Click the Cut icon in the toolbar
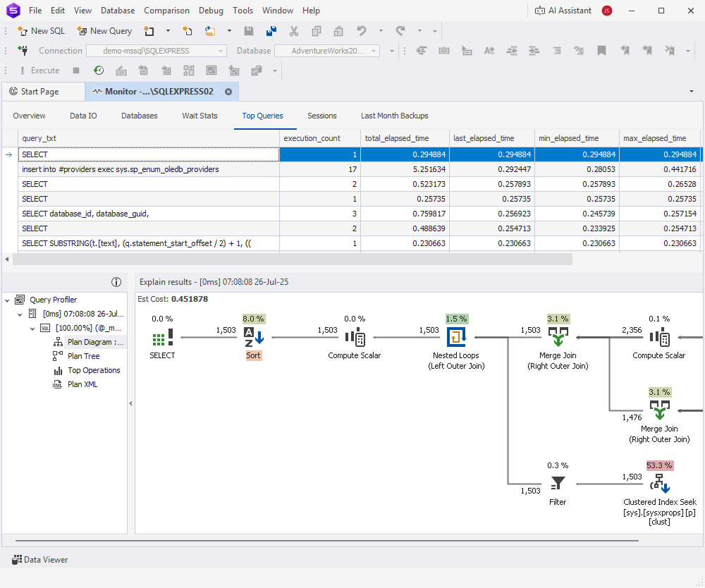Image resolution: width=705 pixels, height=588 pixels. 294,31
